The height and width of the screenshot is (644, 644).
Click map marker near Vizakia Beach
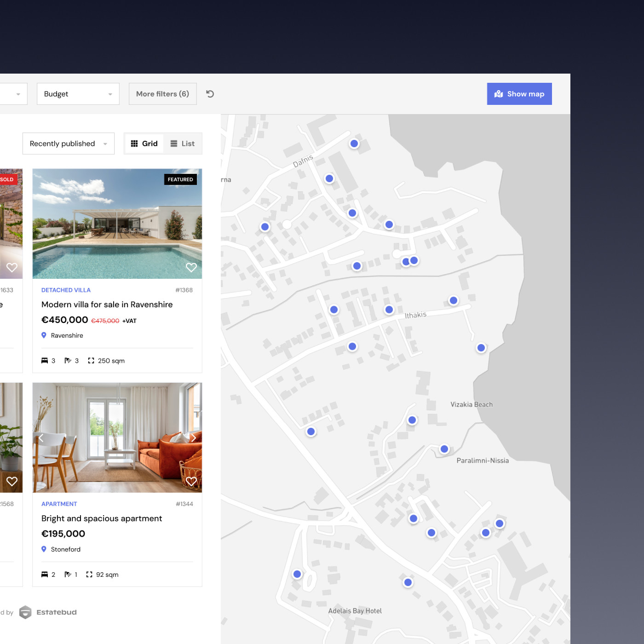(x=412, y=420)
